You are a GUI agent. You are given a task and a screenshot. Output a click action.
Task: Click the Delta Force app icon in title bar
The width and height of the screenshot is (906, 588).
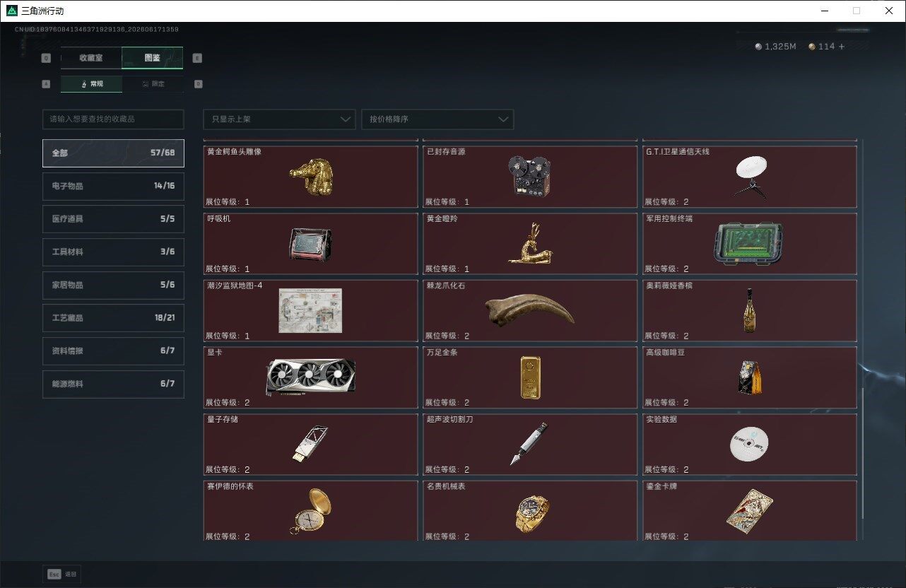(11, 11)
